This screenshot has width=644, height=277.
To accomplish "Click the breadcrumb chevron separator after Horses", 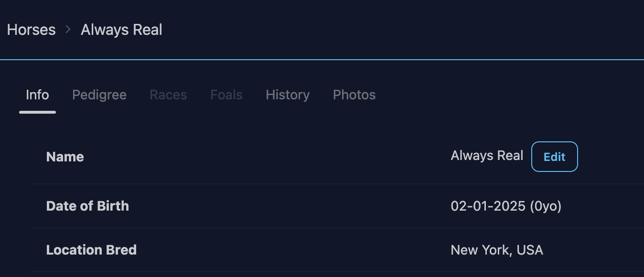I will [68, 30].
